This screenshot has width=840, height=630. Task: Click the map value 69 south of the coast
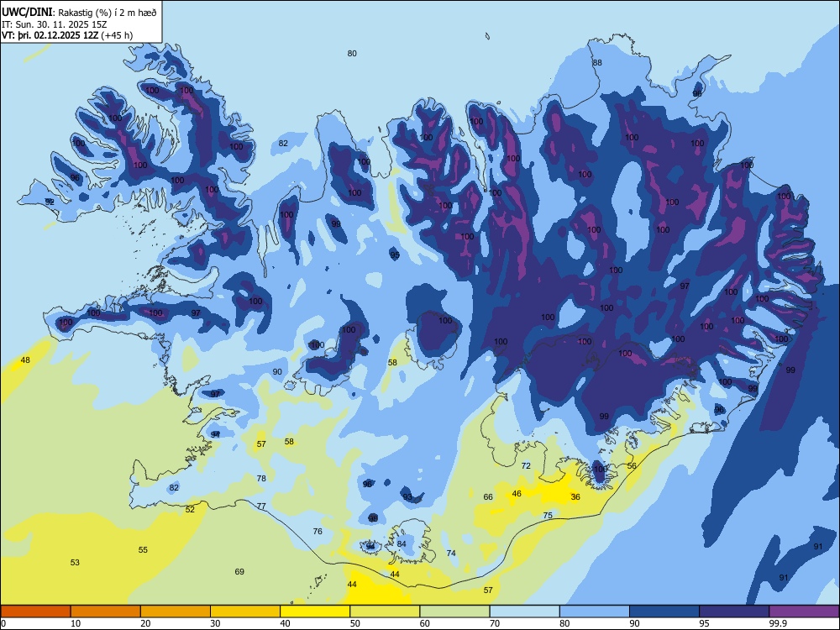[x=239, y=571]
